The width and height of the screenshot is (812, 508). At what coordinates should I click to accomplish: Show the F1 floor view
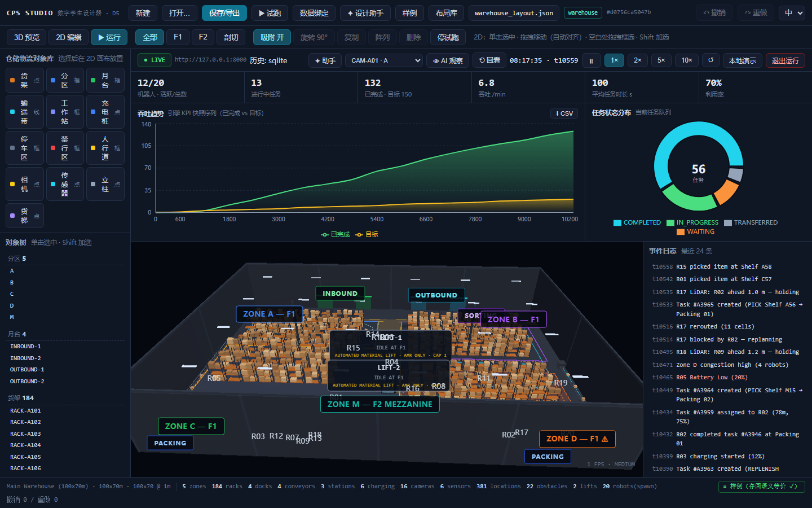[178, 37]
